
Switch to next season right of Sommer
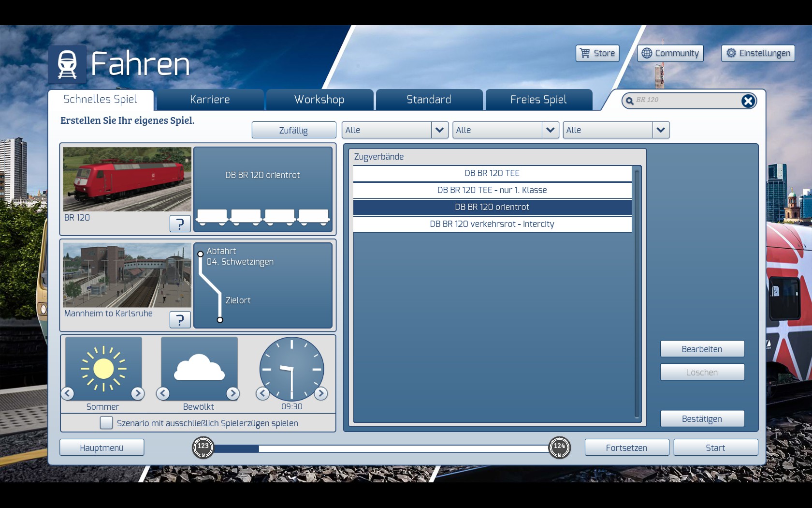(138, 393)
